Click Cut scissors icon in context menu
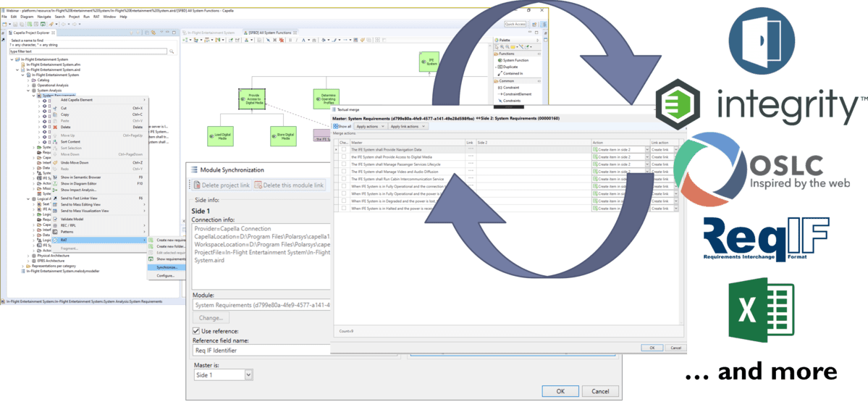Viewport: 868px width, 402px height. coord(55,108)
